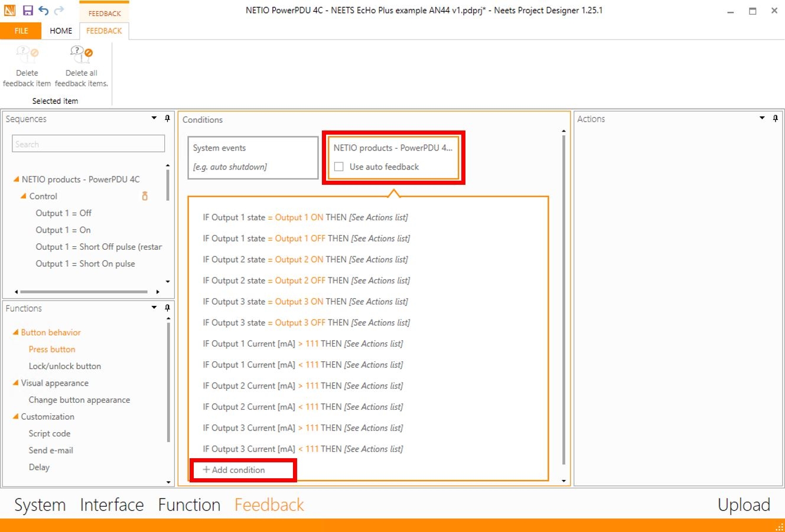
Task: Select condition Output 1 state = Output 1 ON
Action: (305, 218)
